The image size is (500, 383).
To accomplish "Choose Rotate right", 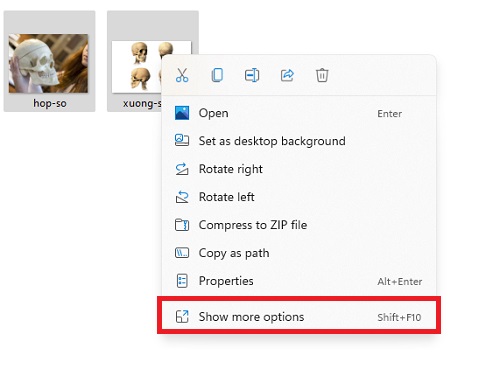I will pos(299,169).
